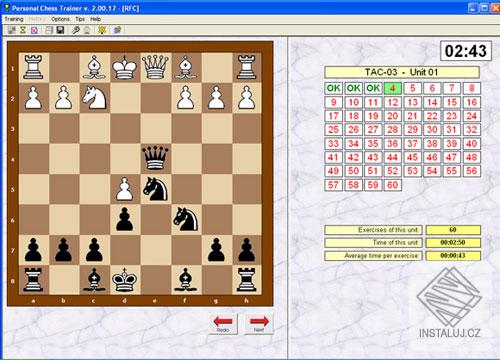Viewport: 500px width, 360px height.
Task: Click the blue-green toolbar icon at the end
Action: point(117,30)
